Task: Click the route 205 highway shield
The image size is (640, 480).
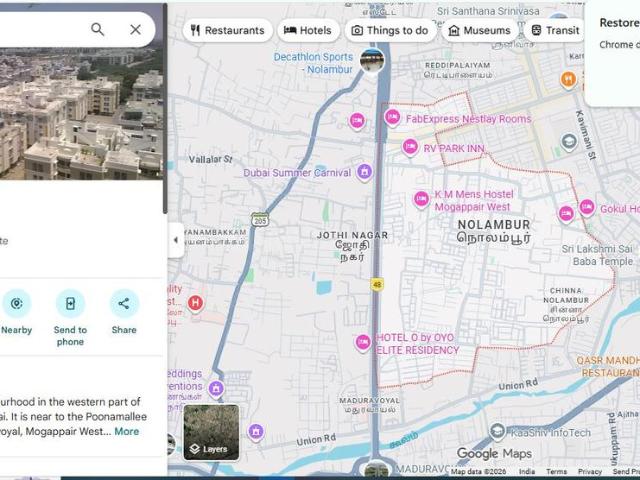Action: tap(260, 220)
